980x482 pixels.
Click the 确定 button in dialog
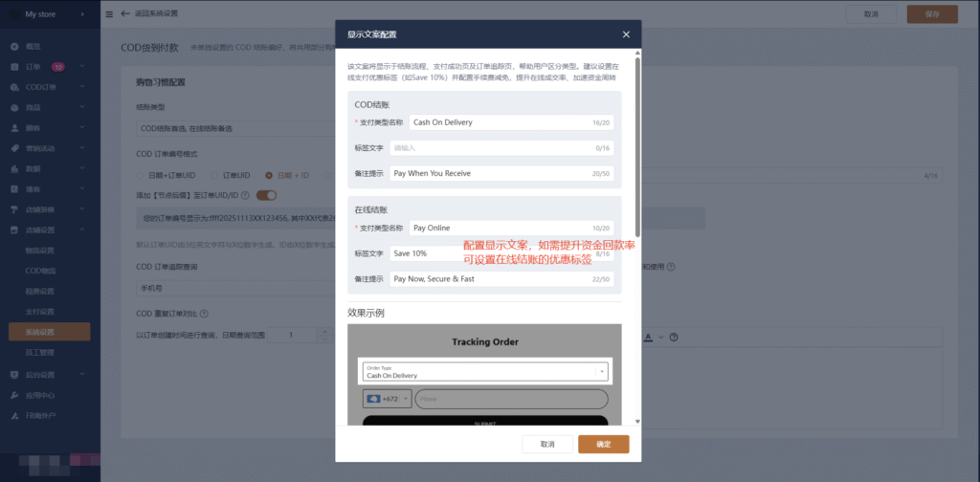point(603,444)
